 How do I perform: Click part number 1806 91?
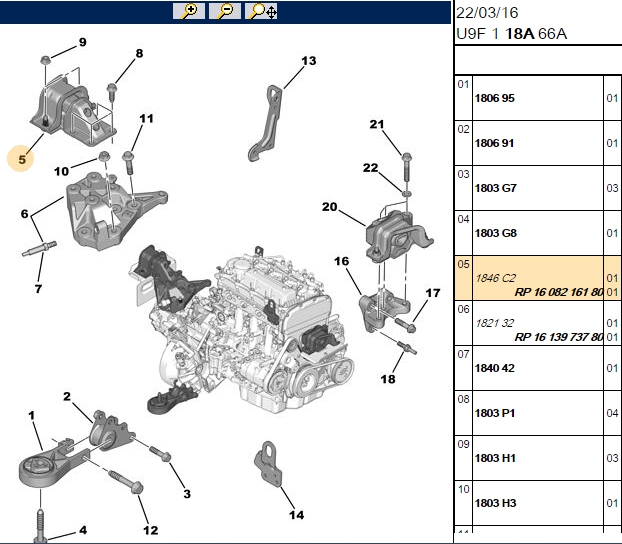pos(494,143)
